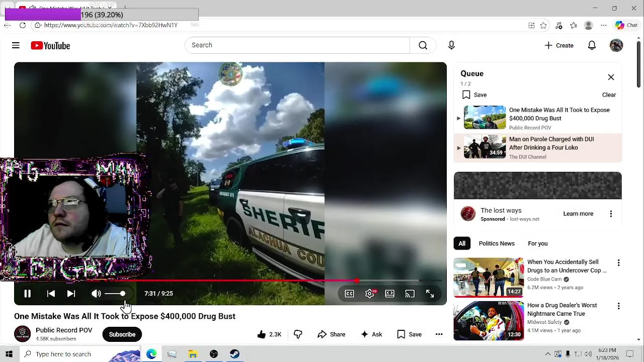The height and width of the screenshot is (362, 644).
Task: Adjust the player volume slider
Action: [x=115, y=294]
